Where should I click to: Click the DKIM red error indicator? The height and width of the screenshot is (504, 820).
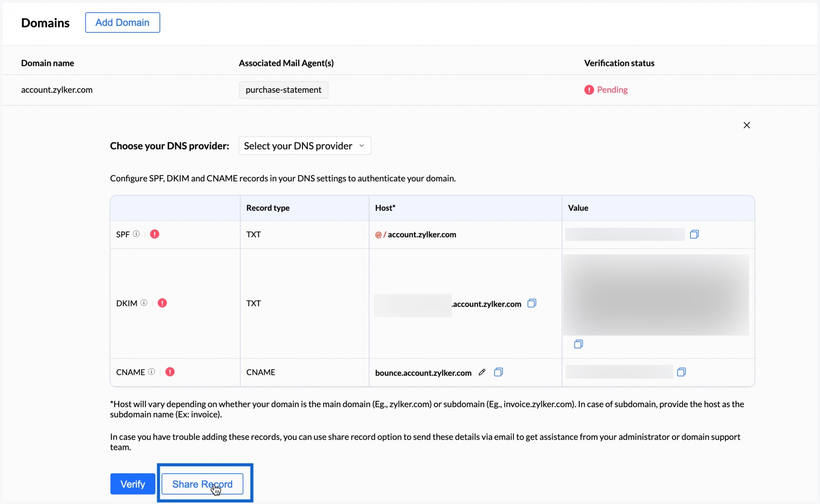click(x=162, y=303)
